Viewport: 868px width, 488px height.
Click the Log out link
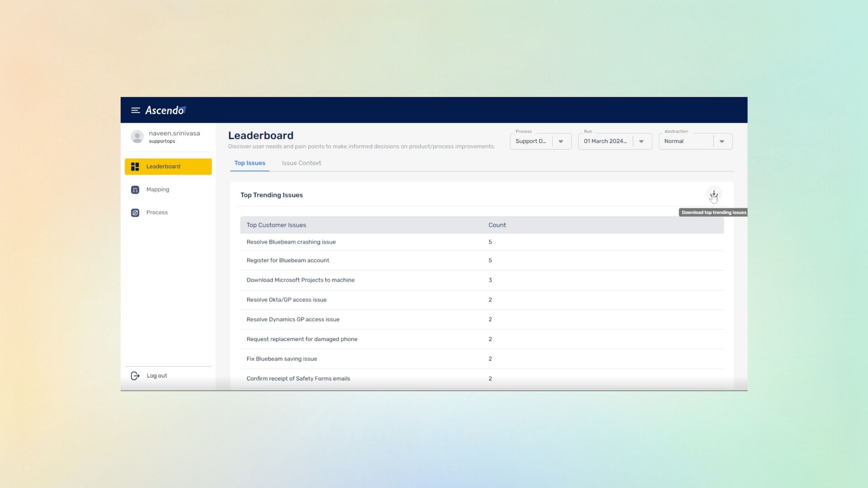coord(157,376)
